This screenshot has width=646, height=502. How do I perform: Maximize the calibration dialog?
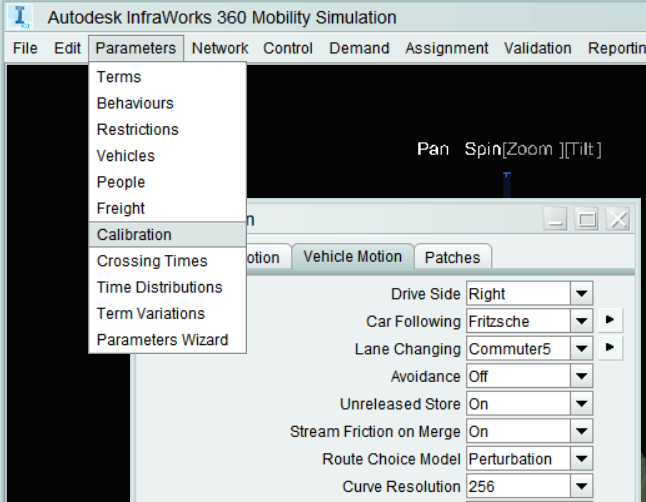point(587,219)
